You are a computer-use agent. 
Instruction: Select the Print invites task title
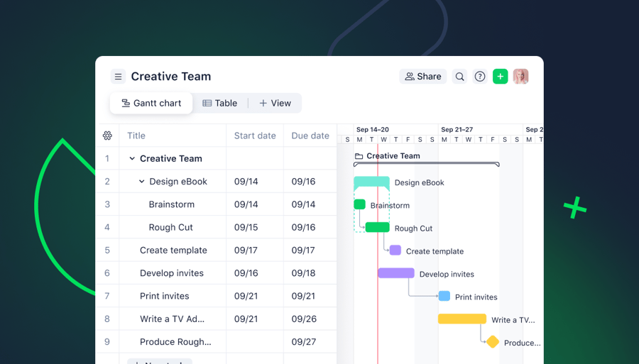click(164, 296)
